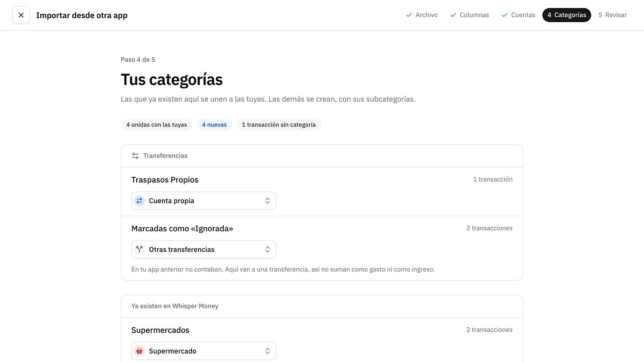Screen dimensions: 644x362
Task: Click the 'Supermercados' row title
Action: pyautogui.click(x=161, y=330)
